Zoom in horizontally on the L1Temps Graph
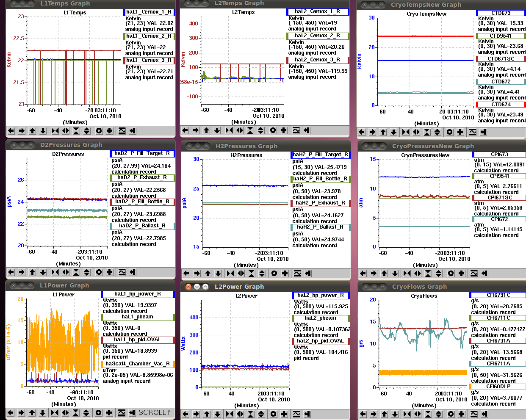 coord(55,131)
